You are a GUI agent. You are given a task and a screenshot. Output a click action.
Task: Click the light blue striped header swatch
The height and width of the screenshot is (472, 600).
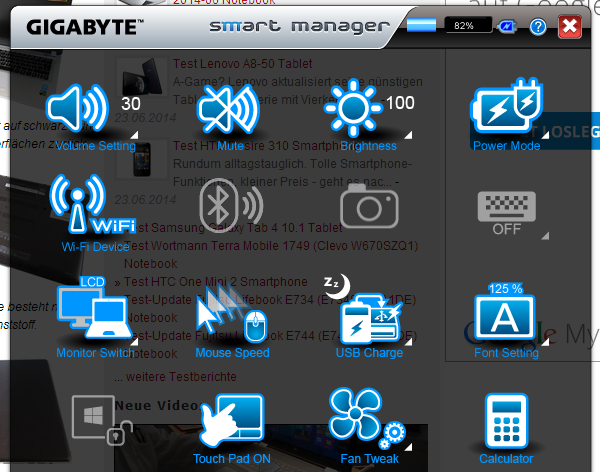(x=421, y=25)
